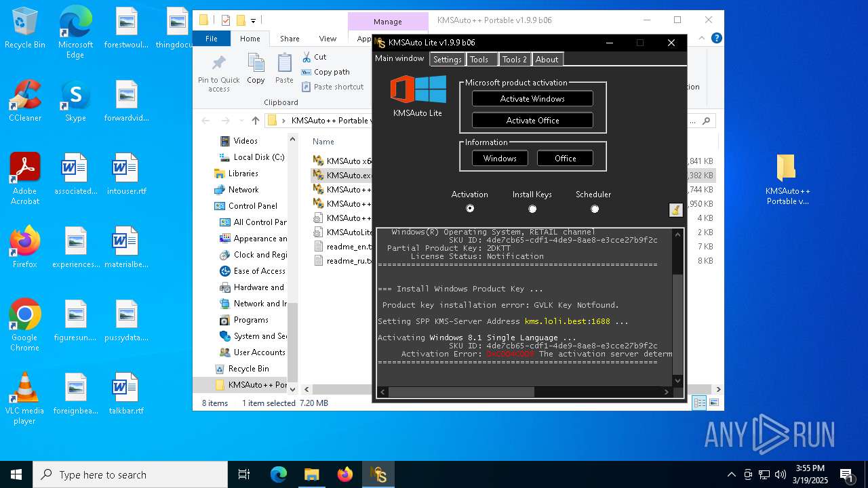This screenshot has height=488, width=868.
Task: Click the KMSAuto Lite logo image
Action: coord(418,90)
